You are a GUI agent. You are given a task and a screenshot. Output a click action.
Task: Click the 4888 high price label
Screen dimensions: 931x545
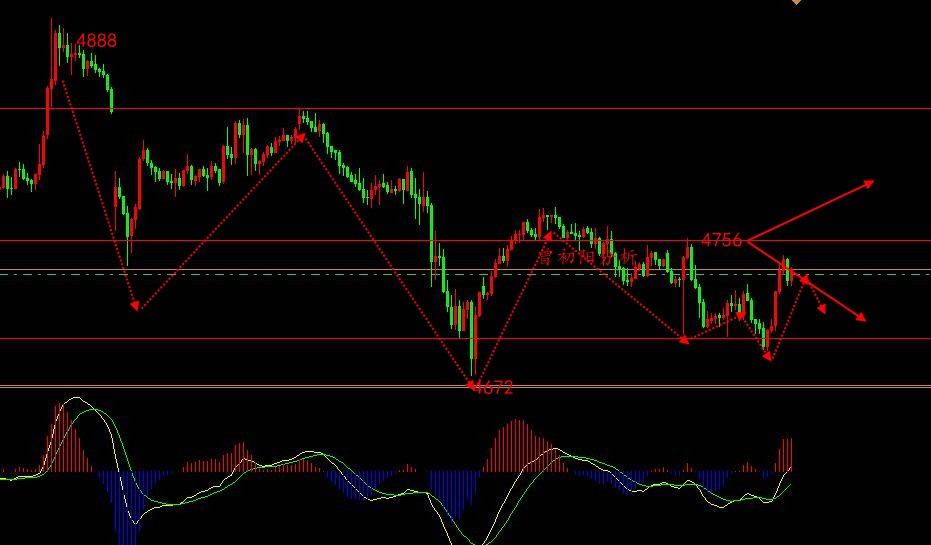pos(97,41)
